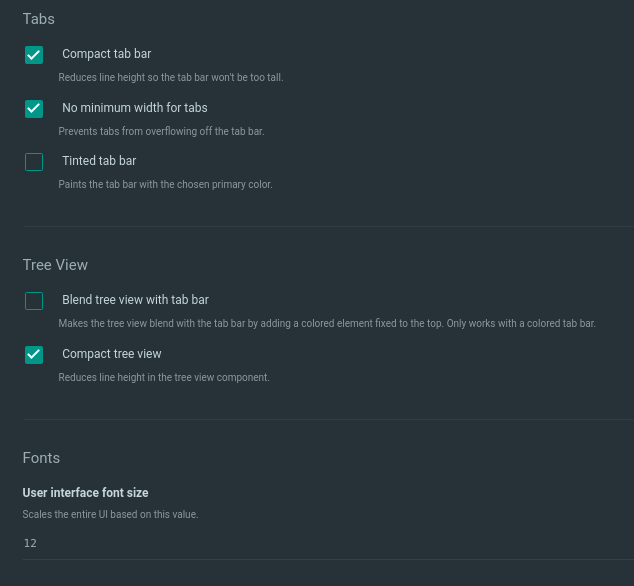Click the 'Tinted tab bar' label text
Viewport: 634px width, 586px height.
coord(99,161)
